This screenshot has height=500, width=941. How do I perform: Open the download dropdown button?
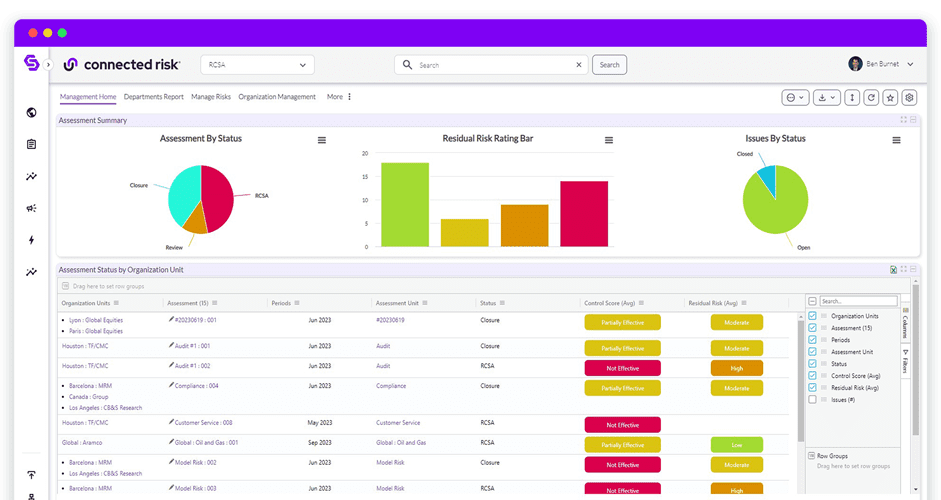click(826, 97)
